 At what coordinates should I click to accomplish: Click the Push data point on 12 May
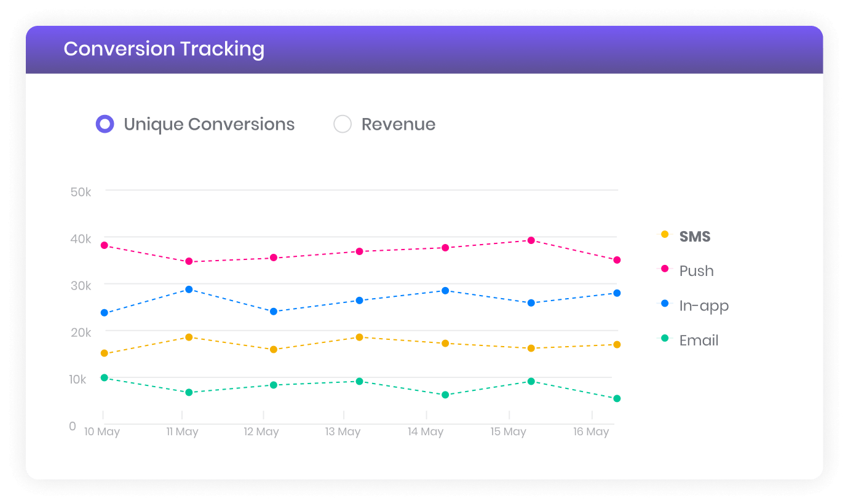coord(274,258)
